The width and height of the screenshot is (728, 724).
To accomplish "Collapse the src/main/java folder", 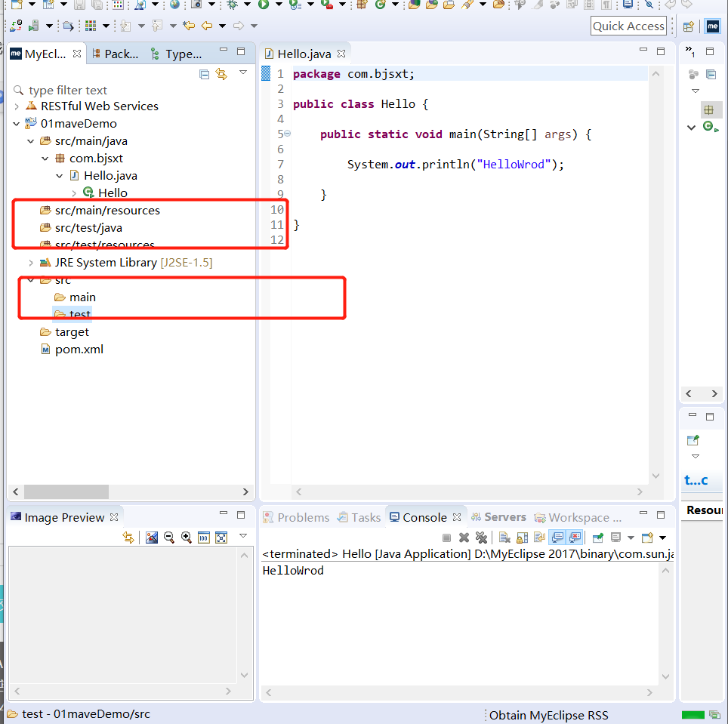I will [31, 141].
